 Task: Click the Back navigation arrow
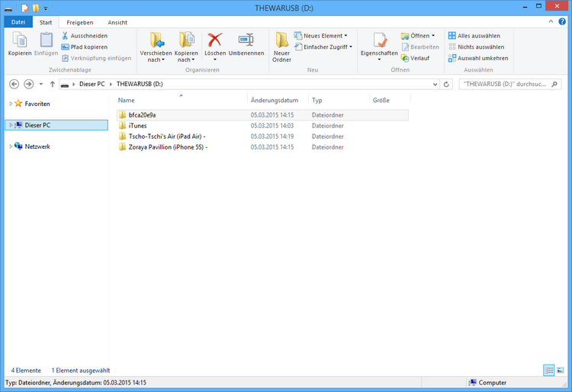coord(14,84)
